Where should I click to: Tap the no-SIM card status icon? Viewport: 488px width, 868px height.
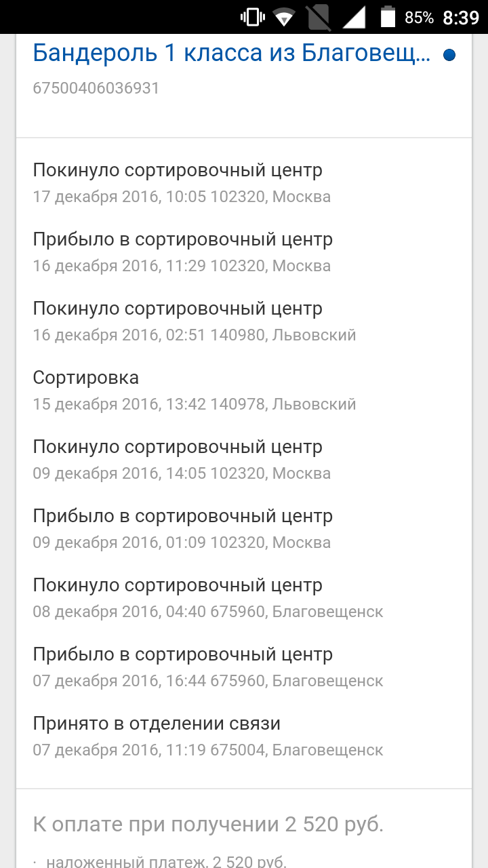coord(318,17)
